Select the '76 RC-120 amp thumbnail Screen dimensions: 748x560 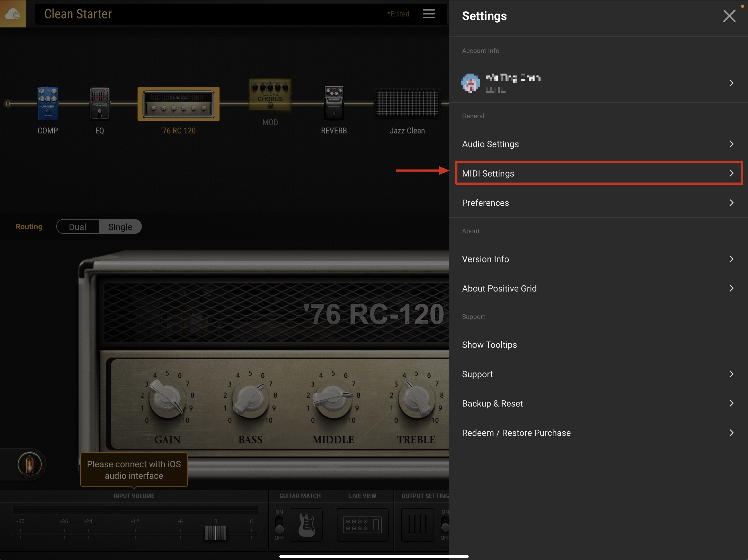[178, 104]
